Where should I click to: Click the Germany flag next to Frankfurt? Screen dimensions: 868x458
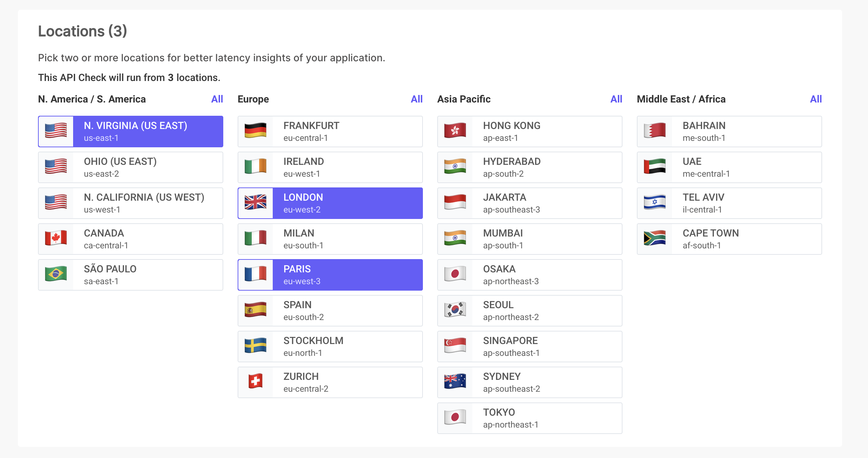tap(255, 131)
